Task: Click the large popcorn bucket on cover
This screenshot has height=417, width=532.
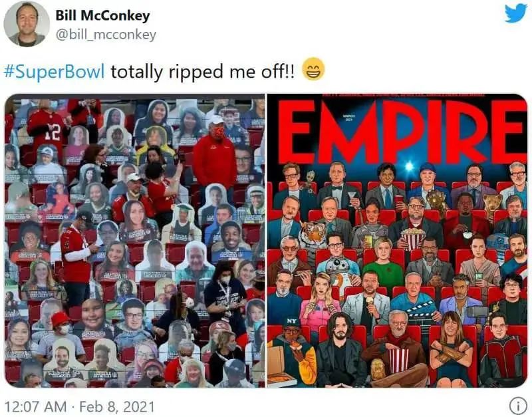Action: pyautogui.click(x=413, y=239)
